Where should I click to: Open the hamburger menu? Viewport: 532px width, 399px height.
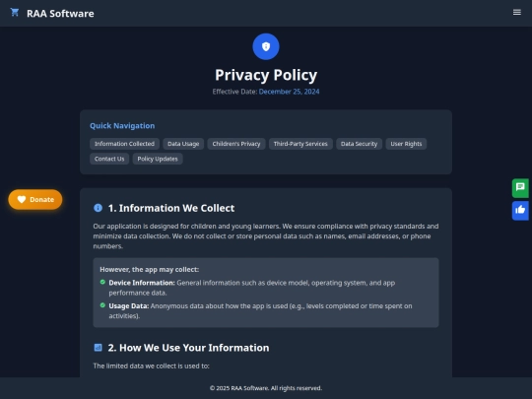point(517,13)
